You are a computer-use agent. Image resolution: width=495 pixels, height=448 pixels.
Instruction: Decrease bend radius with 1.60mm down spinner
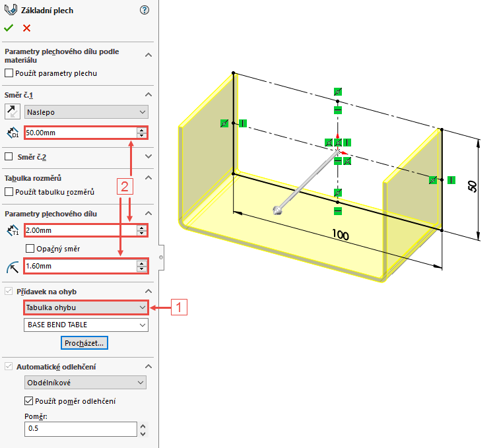(142, 269)
